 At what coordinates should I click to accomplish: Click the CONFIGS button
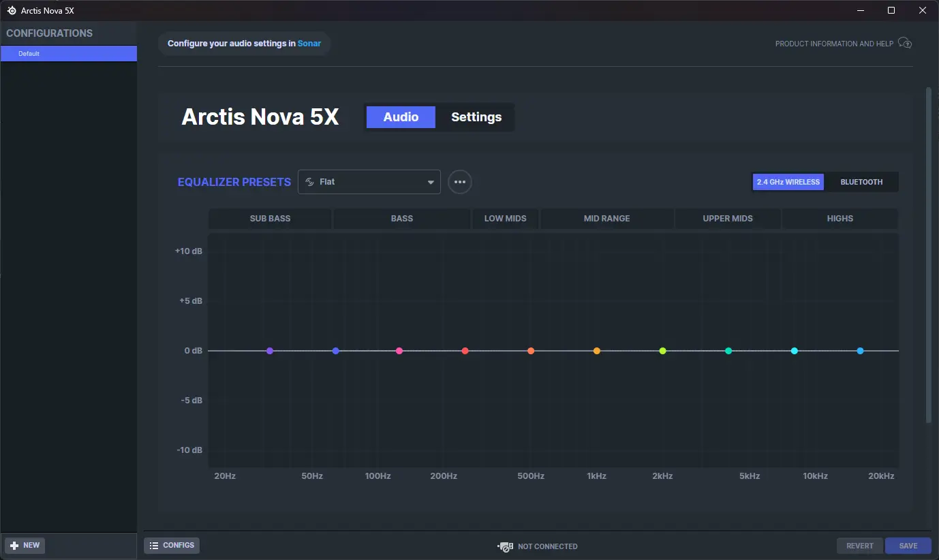click(172, 546)
